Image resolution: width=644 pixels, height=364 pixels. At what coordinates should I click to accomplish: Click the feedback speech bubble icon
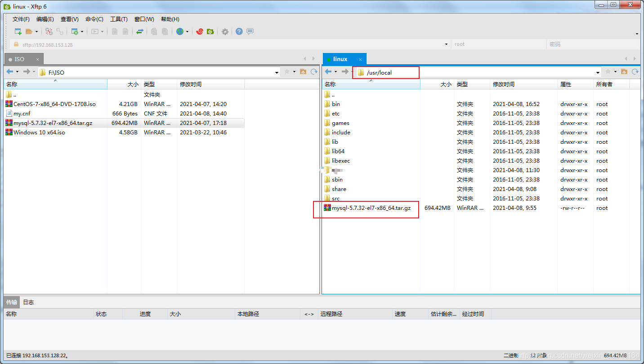click(x=250, y=31)
